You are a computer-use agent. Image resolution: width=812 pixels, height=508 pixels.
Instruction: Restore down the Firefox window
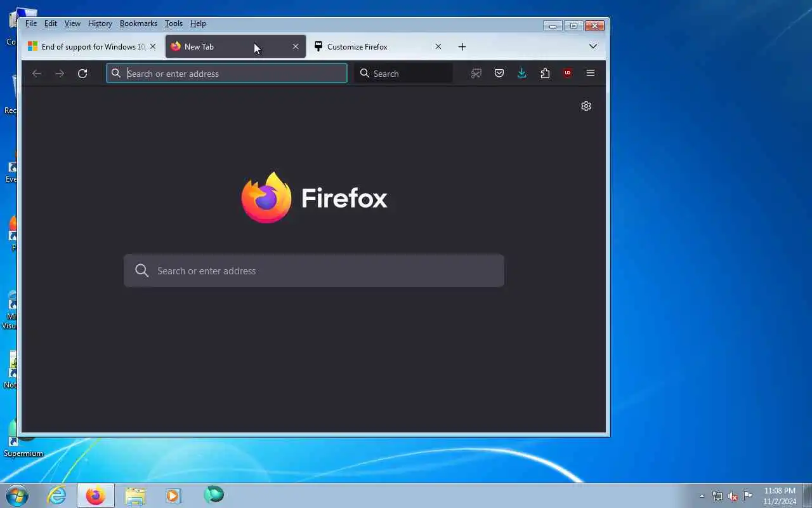[573, 26]
